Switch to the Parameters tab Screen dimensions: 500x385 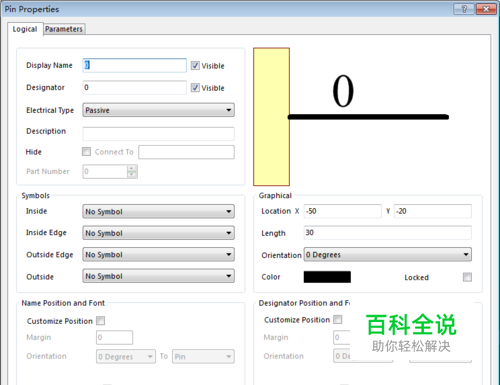pos(64,29)
